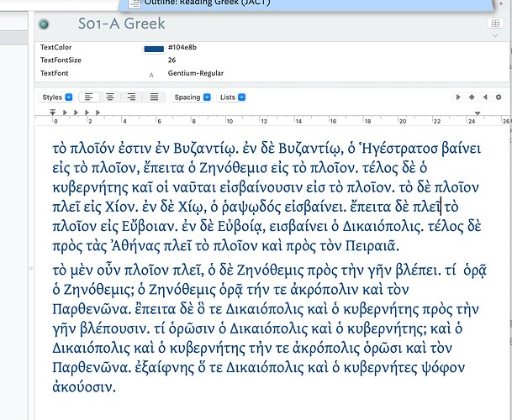
Task: Open the Lists dropdown
Action: point(231,97)
